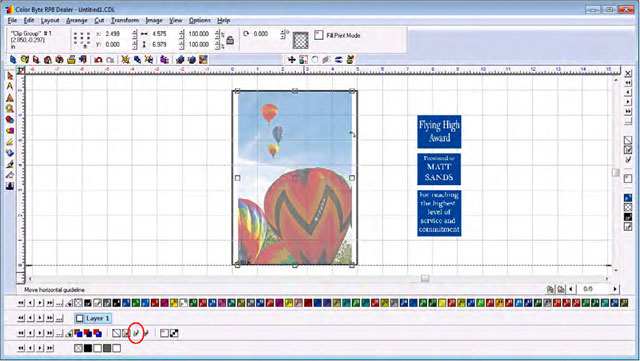Screen dimensions: 640x361
Task: Toggle the proportional lock padlock icon
Action: point(230,40)
